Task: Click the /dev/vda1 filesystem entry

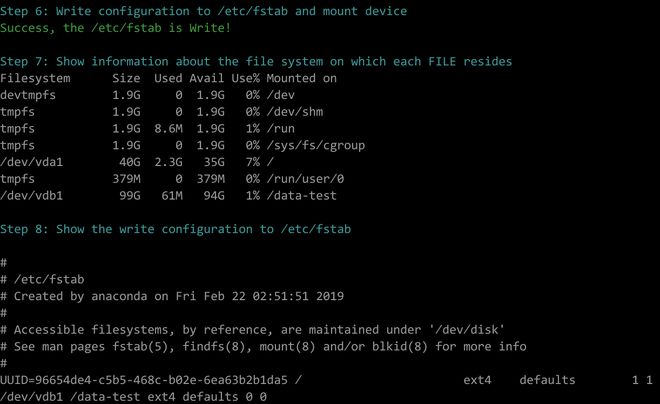Action: (33, 162)
